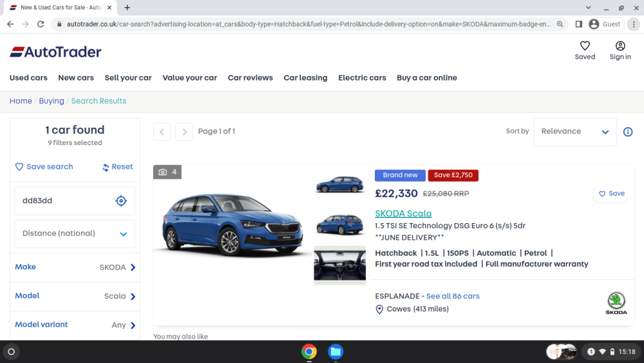
Task: Open Sell your car menu
Action: 128,78
